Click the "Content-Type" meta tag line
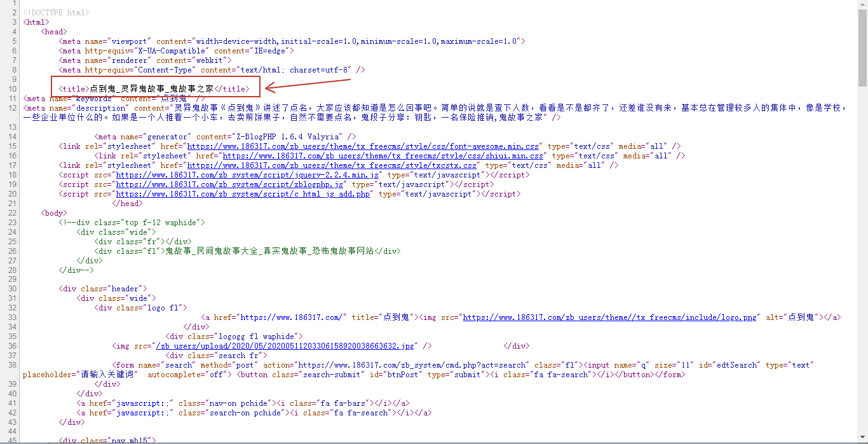 pos(212,70)
